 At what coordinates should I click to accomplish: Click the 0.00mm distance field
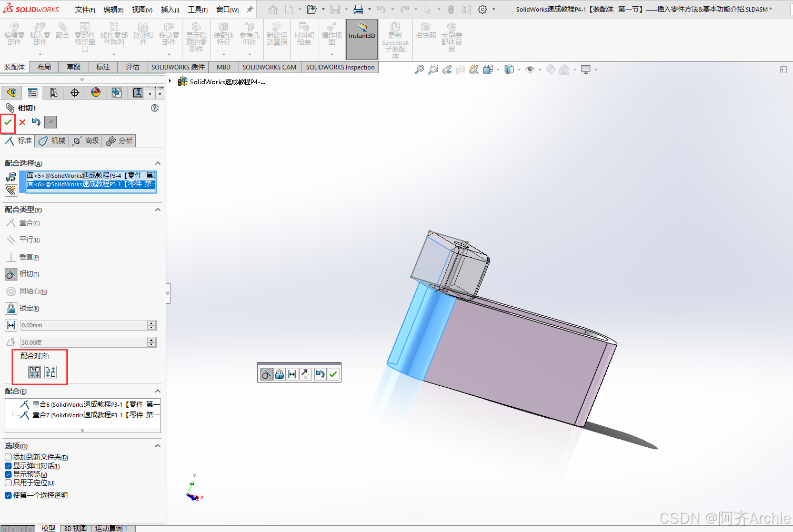84,325
